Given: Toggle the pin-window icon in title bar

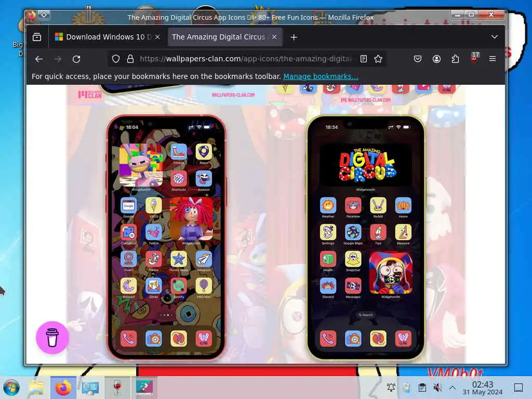Looking at the screenshot, I should coord(44,15).
